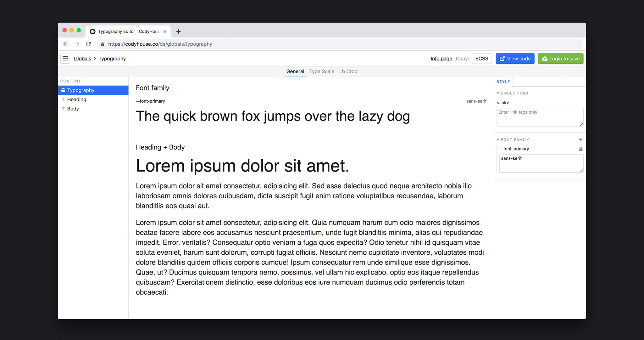Viewport: 644px width, 340px height.
Task: Click the Login to save button
Action: (x=561, y=59)
